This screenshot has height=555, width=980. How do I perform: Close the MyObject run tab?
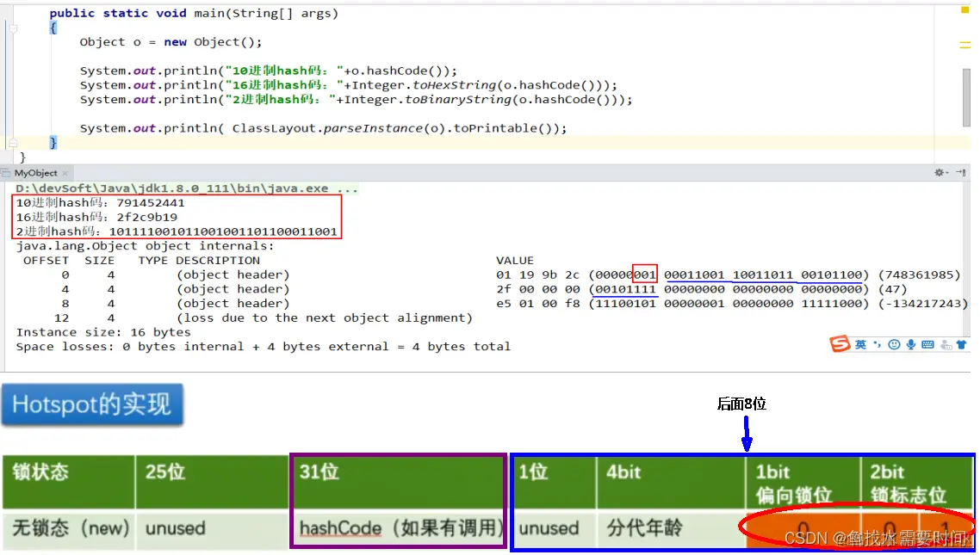click(x=65, y=173)
